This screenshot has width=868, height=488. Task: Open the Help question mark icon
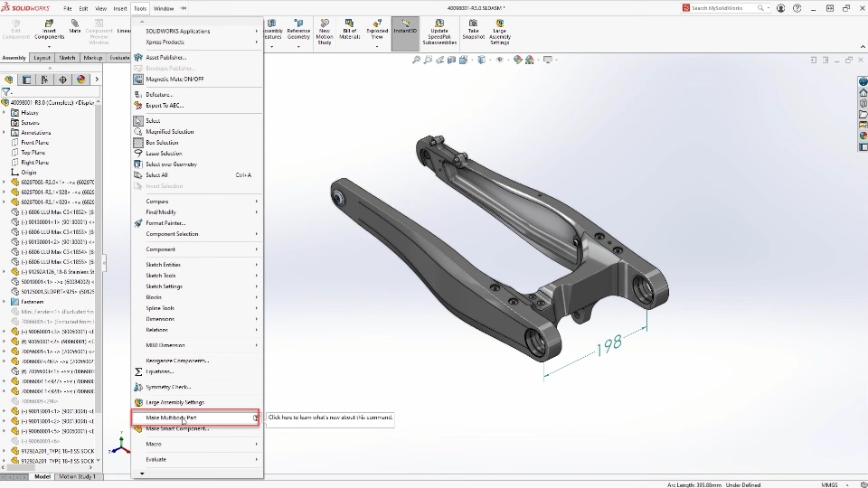797,8
